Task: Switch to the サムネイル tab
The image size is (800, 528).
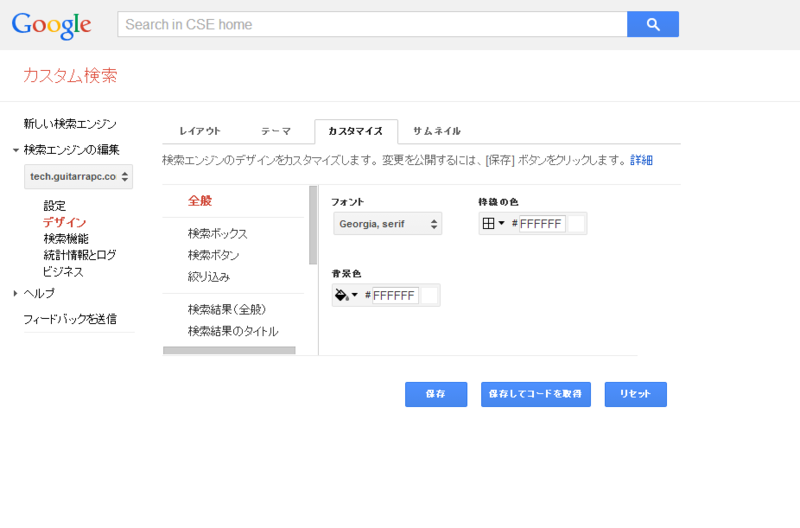Action: [x=437, y=131]
